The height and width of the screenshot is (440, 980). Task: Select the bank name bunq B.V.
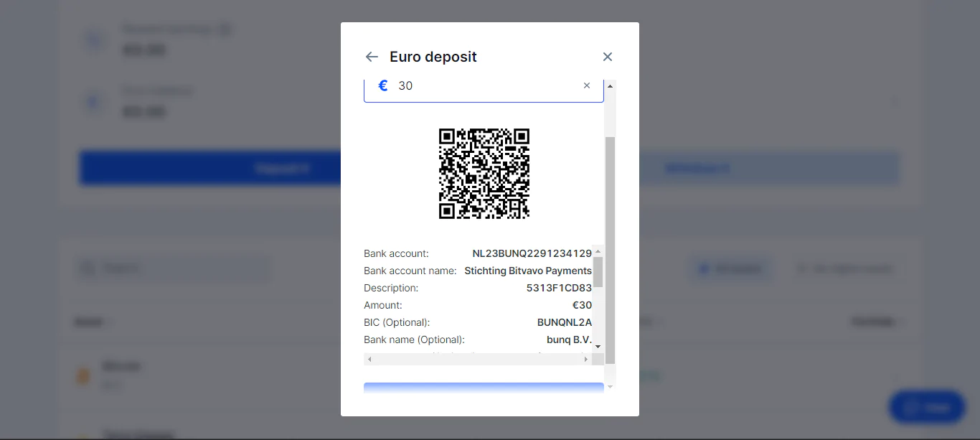click(569, 340)
